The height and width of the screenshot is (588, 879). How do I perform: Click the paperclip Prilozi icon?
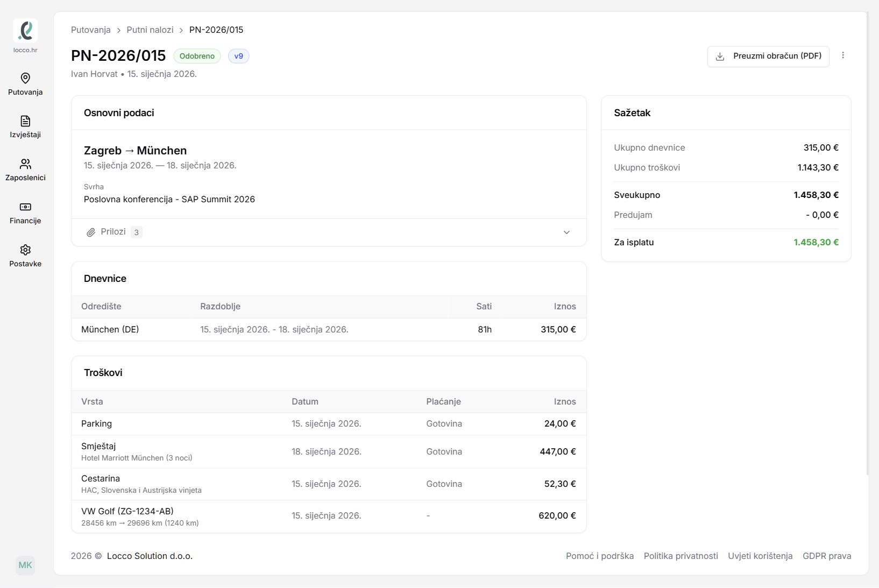coord(91,232)
